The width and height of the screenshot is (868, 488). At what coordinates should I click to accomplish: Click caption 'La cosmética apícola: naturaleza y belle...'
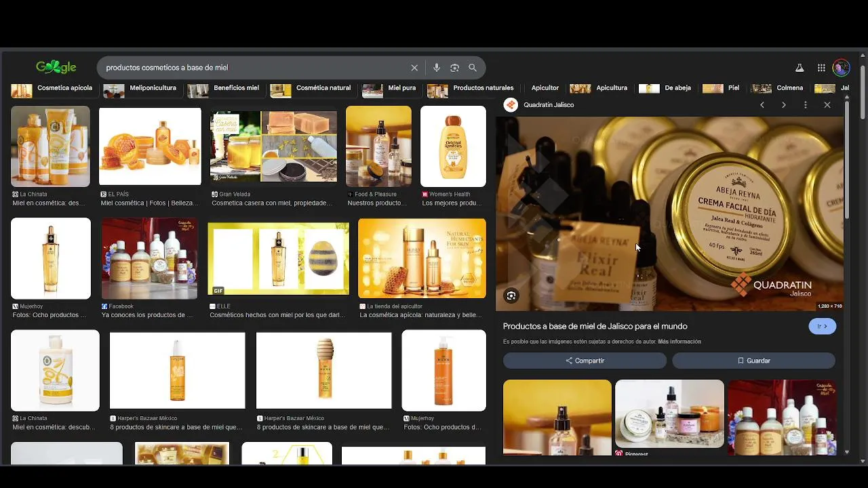420,315
